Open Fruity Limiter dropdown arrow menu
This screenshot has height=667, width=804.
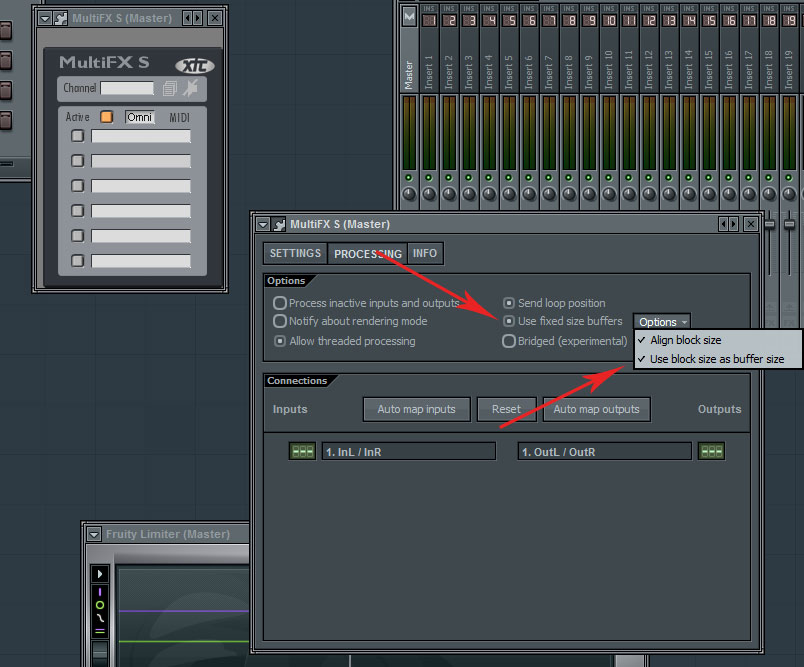tap(94, 534)
